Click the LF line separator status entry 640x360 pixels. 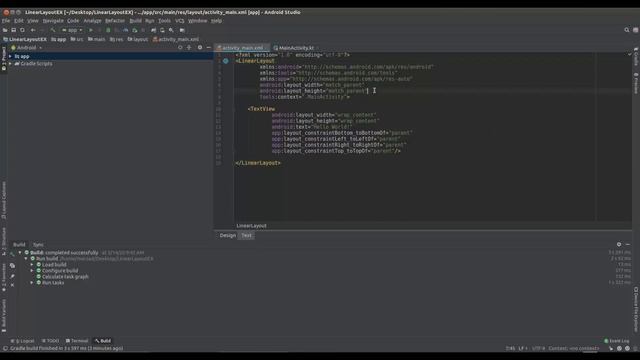tap(523, 349)
